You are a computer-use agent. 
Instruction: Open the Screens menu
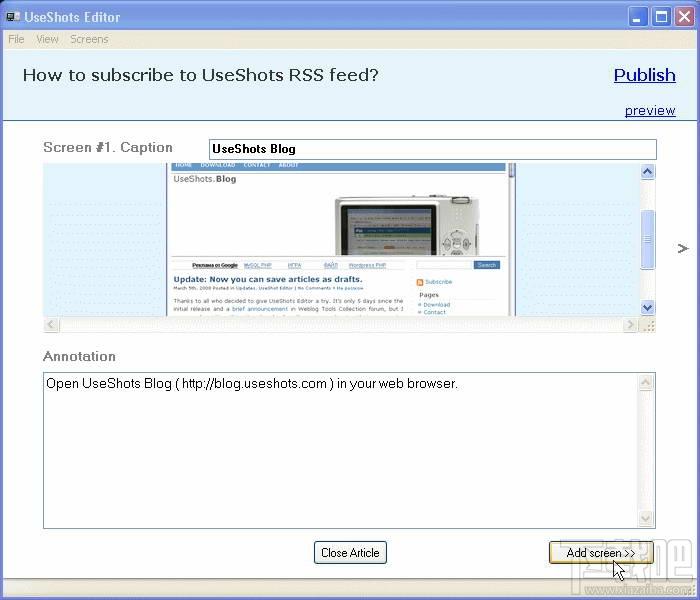pyautogui.click(x=89, y=39)
